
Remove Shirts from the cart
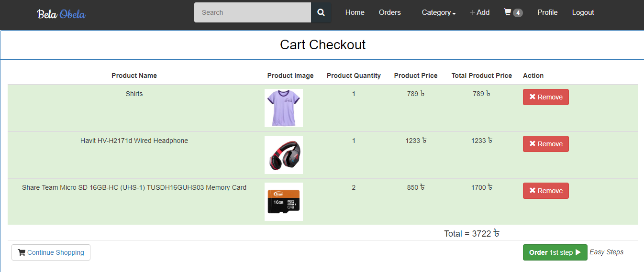click(x=546, y=97)
